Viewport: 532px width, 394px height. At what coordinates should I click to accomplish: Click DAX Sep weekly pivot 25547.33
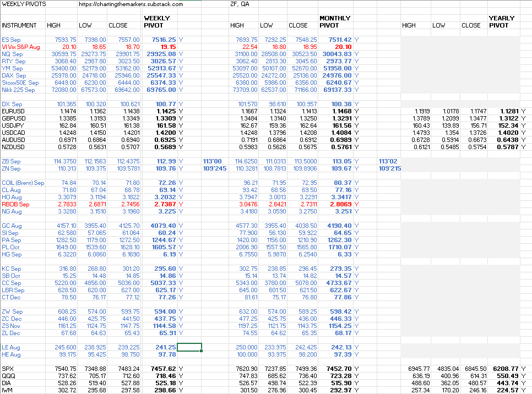(161, 75)
